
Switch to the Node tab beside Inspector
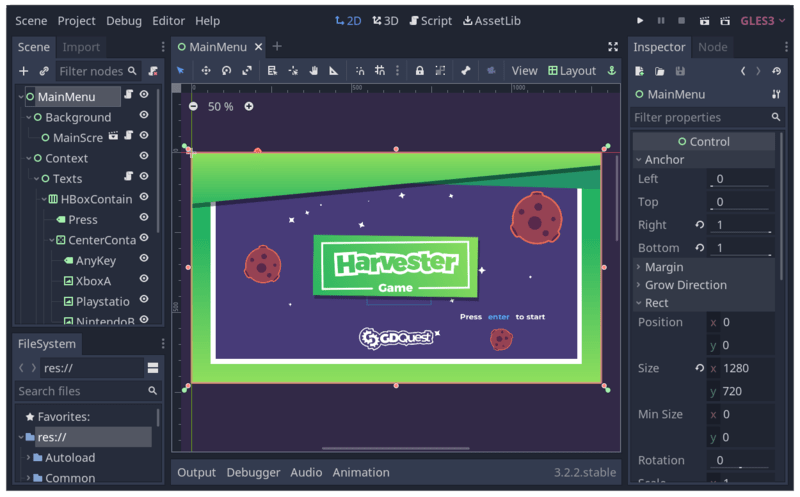[712, 47]
